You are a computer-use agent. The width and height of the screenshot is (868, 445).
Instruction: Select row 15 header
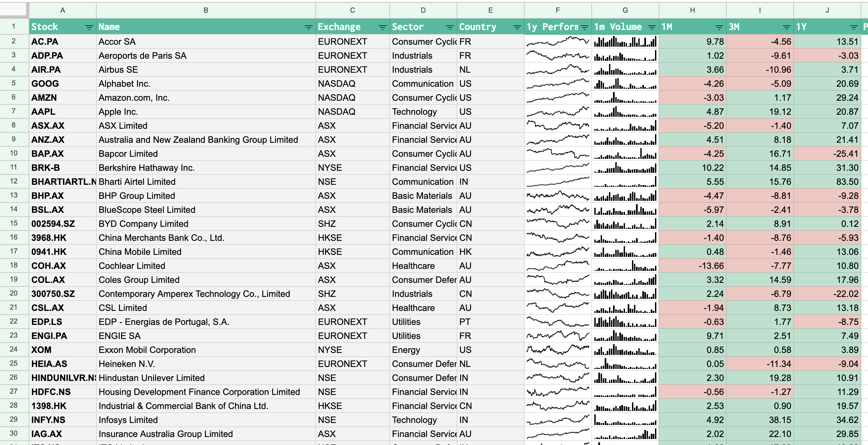14,223
